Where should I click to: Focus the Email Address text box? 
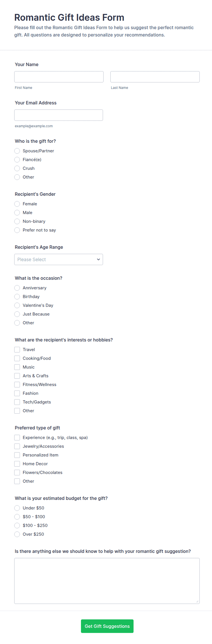(58, 115)
